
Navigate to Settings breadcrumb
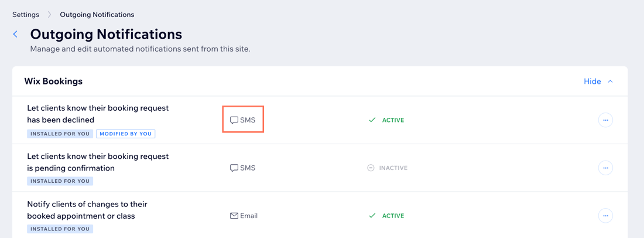click(25, 15)
